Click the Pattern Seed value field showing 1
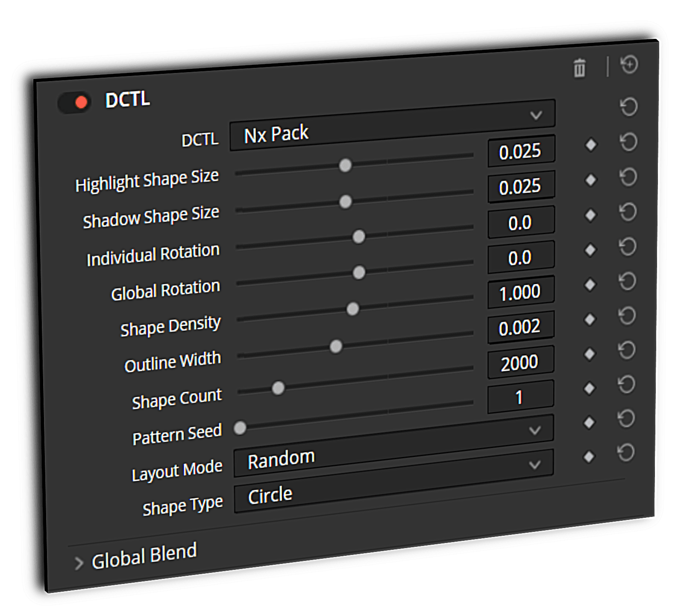 520,397
